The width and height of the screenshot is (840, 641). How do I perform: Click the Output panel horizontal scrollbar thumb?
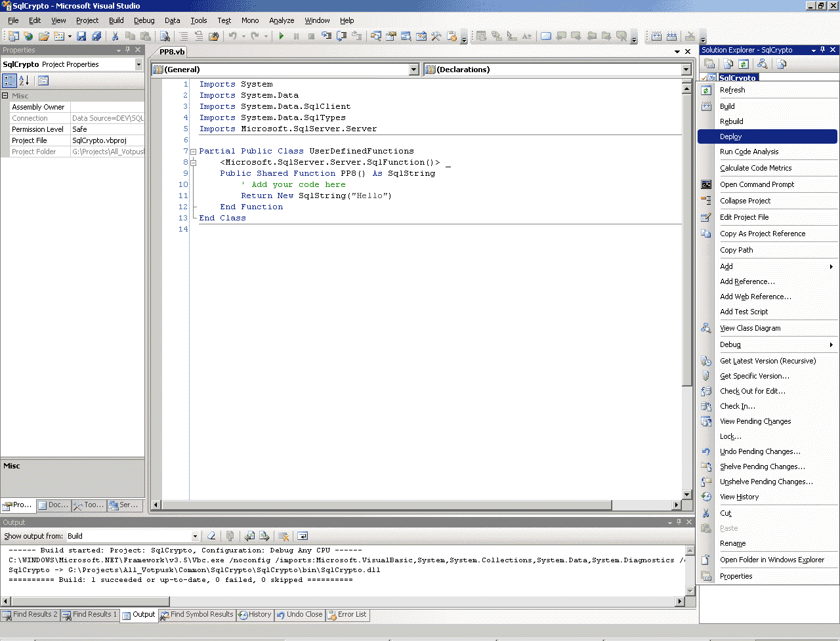pos(90,601)
